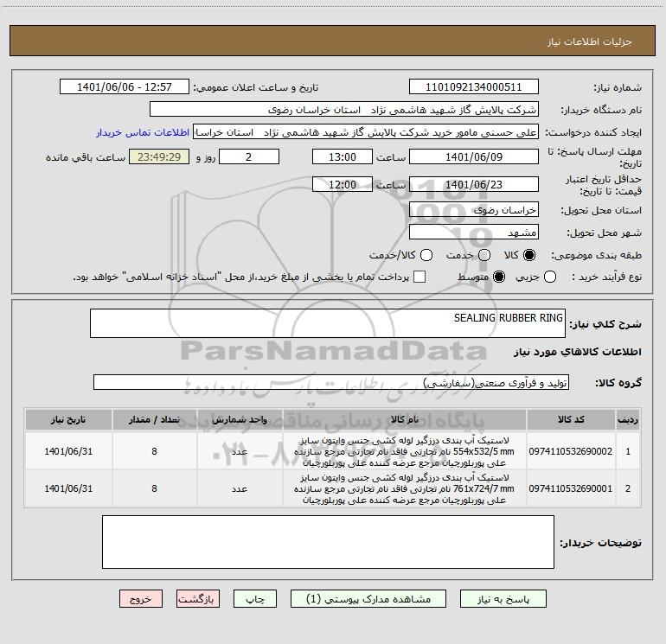Click product code 0974110532690001
Screen dimensions: 666x644
tap(571, 488)
